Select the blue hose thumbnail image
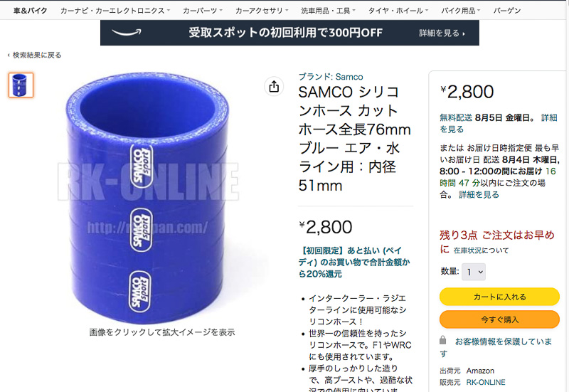 (21, 85)
